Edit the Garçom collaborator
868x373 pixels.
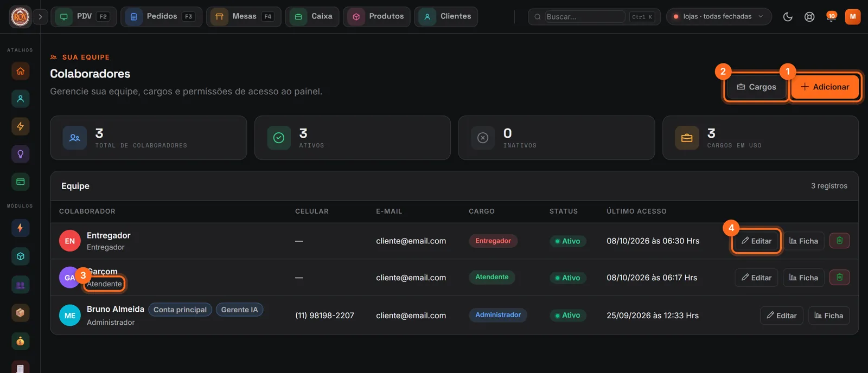(756, 278)
